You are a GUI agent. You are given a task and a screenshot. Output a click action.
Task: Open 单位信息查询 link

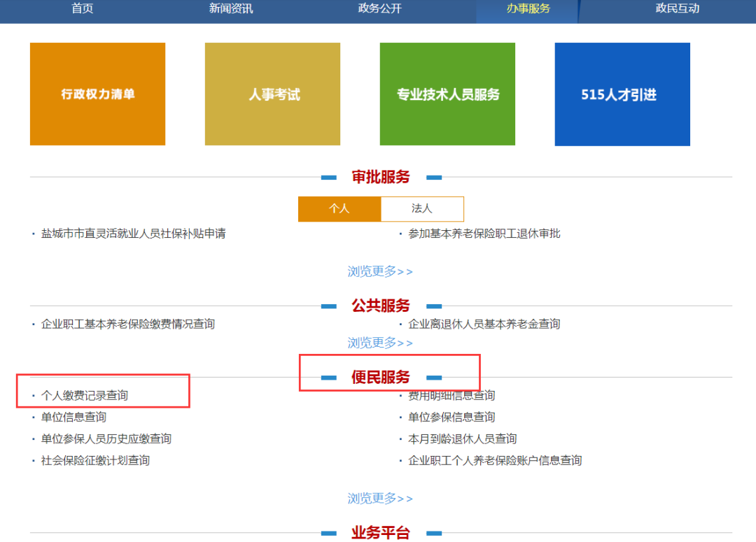[73, 418]
